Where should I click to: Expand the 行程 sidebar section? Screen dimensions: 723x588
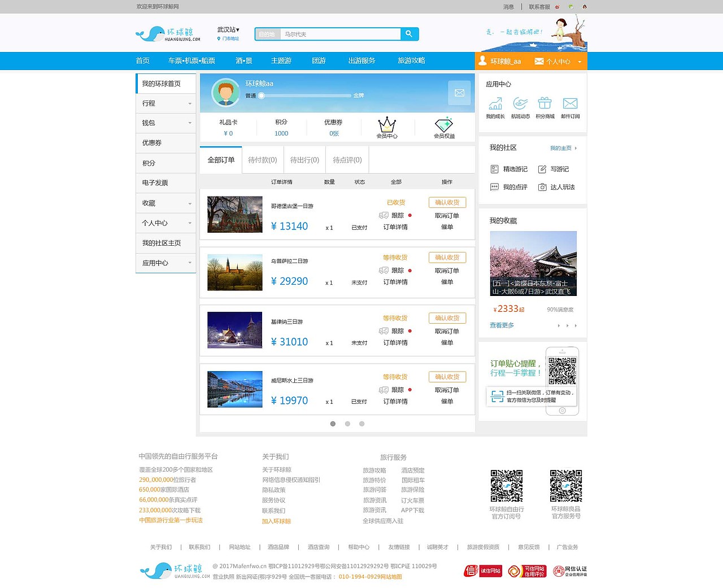point(165,103)
